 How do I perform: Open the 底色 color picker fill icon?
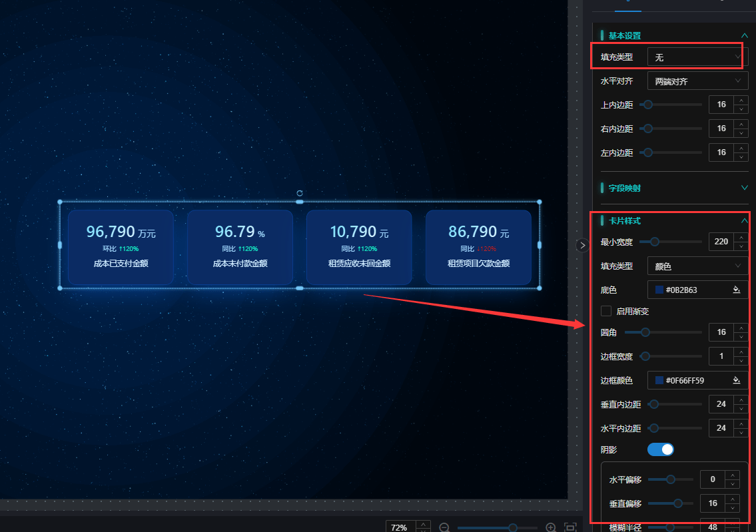[737, 290]
